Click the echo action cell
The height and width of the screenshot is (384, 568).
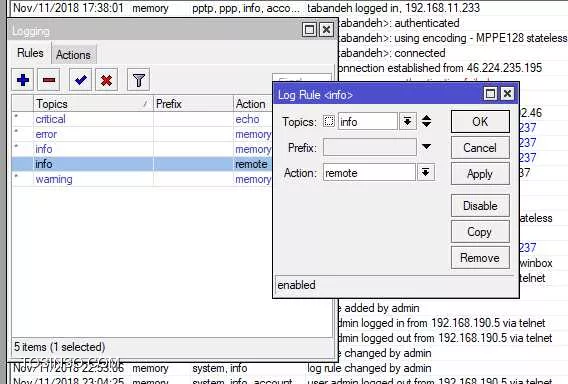pyautogui.click(x=247, y=119)
